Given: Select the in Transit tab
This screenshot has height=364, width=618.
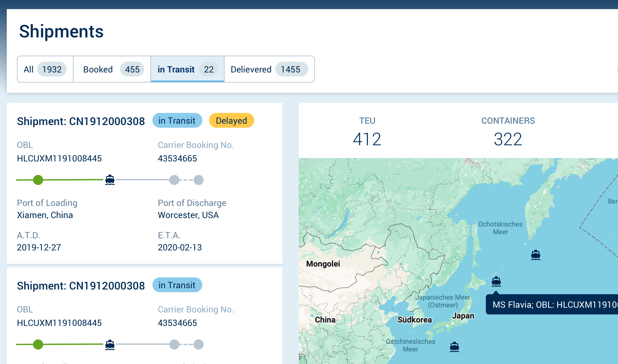Looking at the screenshot, I should pyautogui.click(x=187, y=69).
